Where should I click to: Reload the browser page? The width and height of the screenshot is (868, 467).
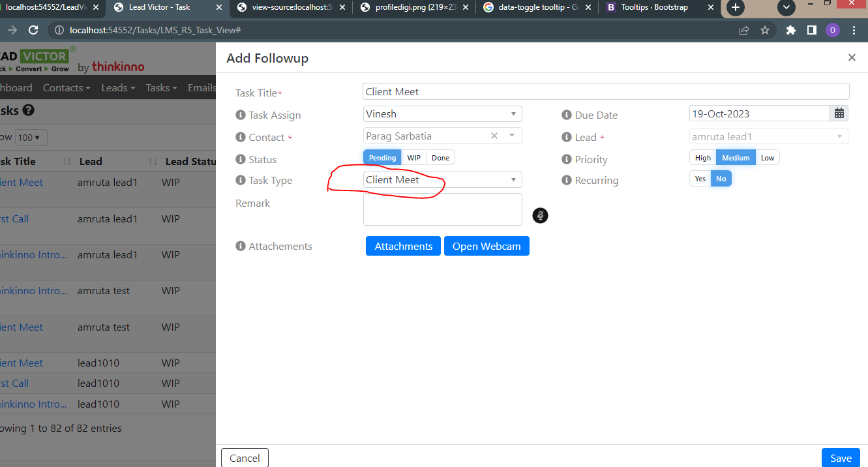click(x=33, y=30)
